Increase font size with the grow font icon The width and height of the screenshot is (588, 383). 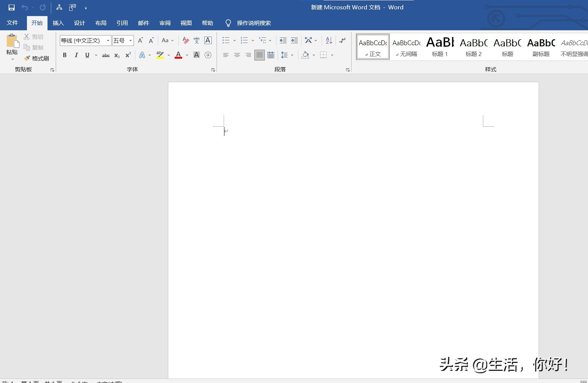141,40
